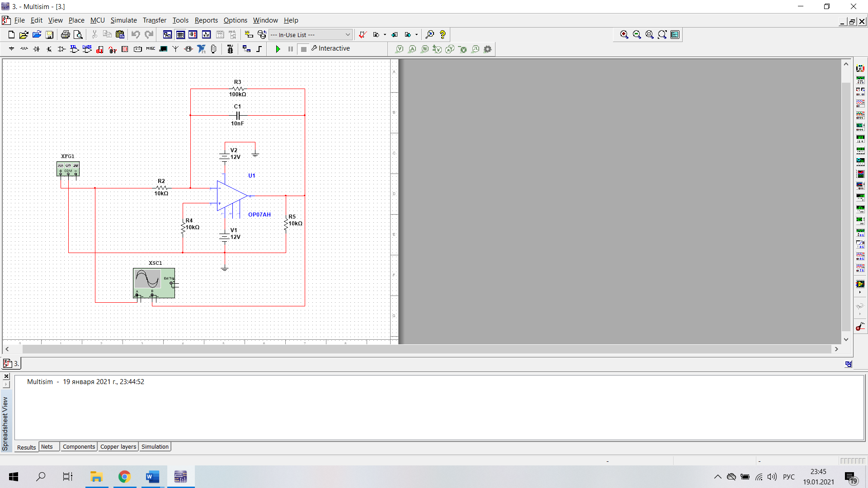
Task: Click the canvas scroll-down arrow
Action: [846, 339]
